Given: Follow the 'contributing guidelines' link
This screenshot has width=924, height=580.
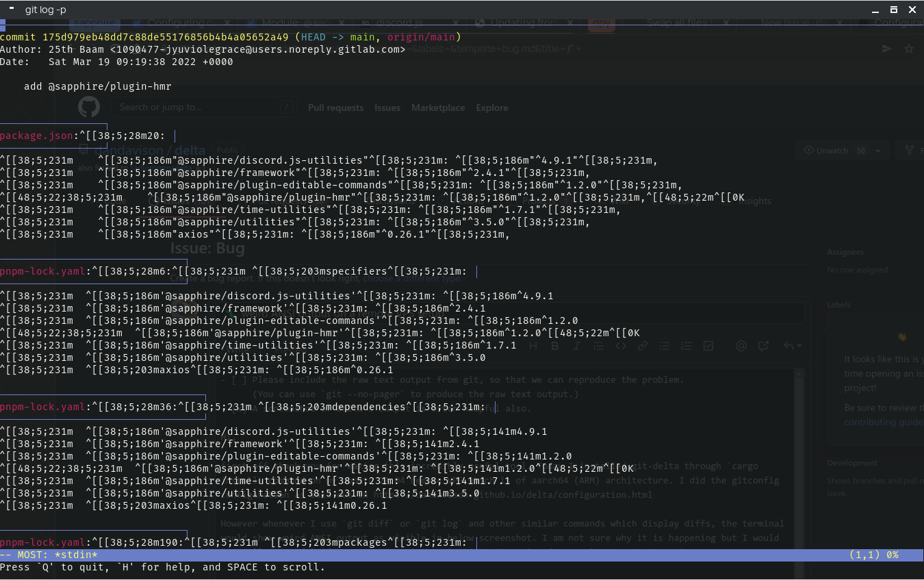Looking at the screenshot, I should click(883, 422).
